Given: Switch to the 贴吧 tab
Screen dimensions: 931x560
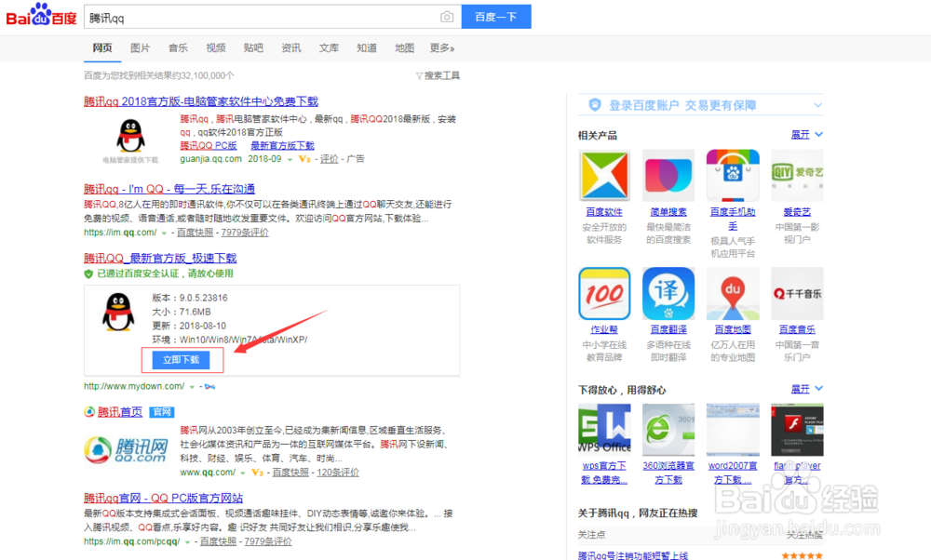Looking at the screenshot, I should 253,48.
